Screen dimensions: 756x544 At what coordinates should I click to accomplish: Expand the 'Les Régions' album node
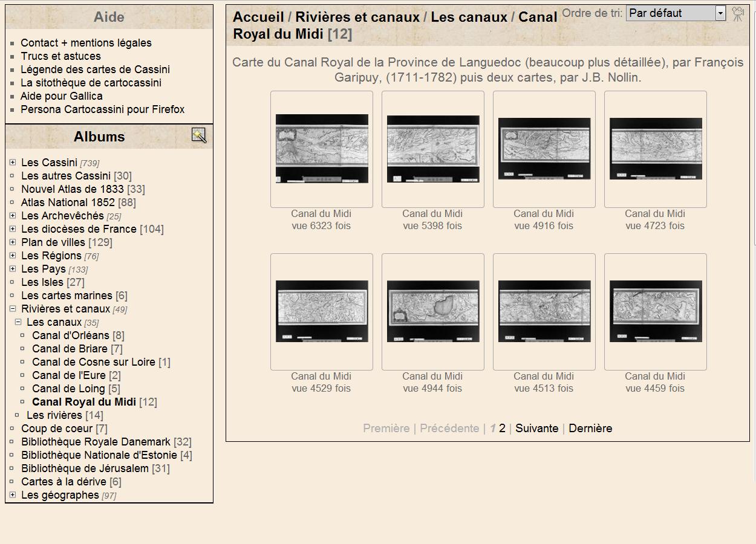pos(13,255)
